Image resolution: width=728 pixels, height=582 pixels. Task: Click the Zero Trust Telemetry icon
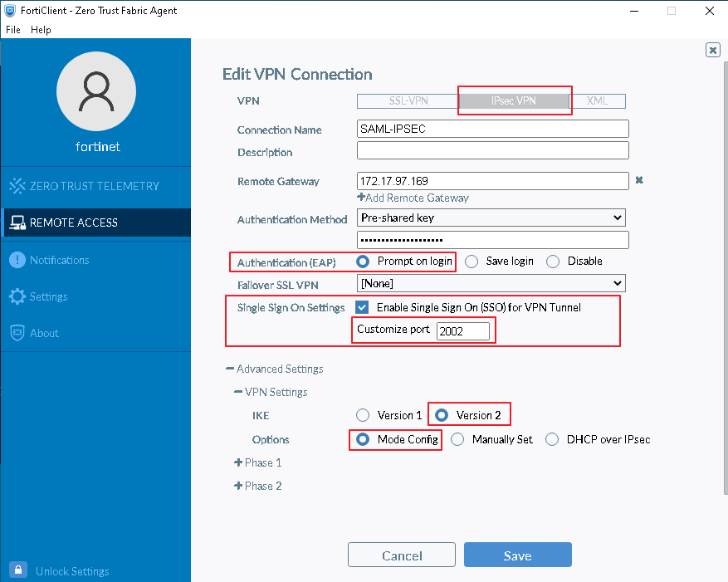(17, 186)
